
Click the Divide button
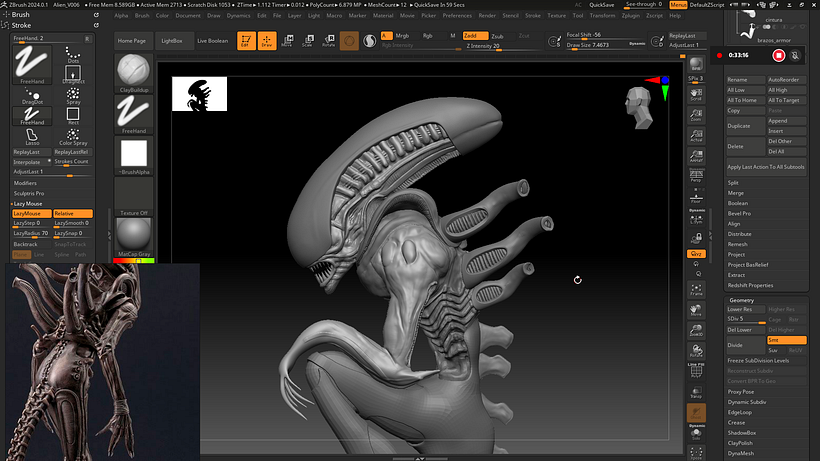(746, 345)
